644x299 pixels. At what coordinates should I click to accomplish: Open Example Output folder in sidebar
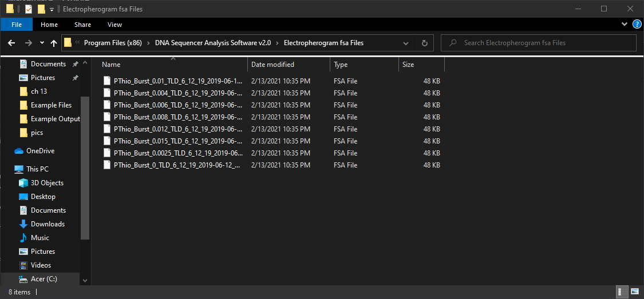click(x=55, y=119)
